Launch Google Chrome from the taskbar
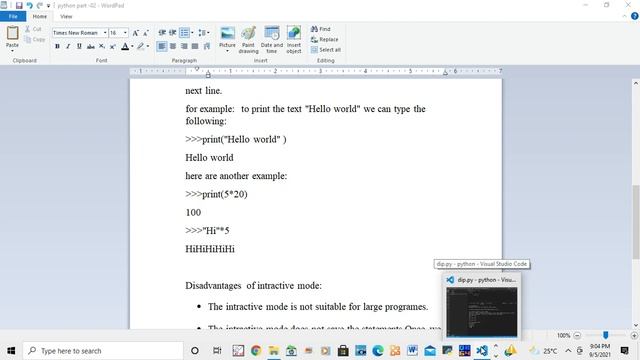 click(256, 351)
